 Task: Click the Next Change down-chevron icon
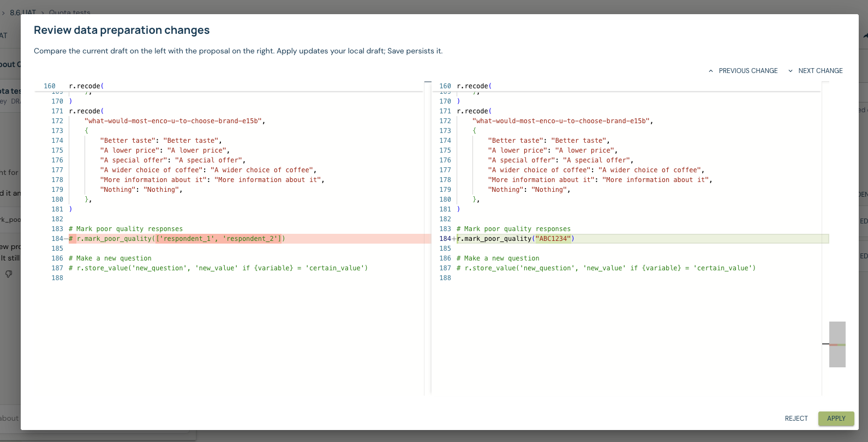790,71
